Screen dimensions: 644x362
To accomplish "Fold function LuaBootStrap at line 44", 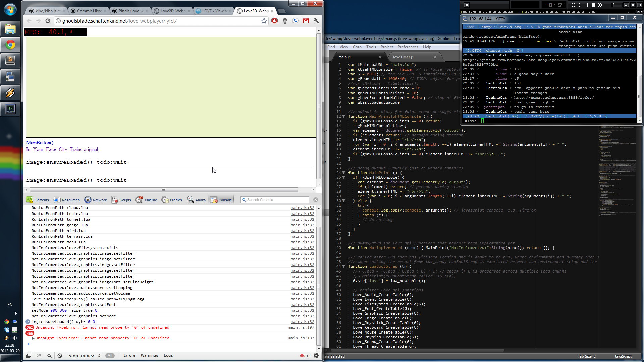I will pyautogui.click(x=343, y=267).
